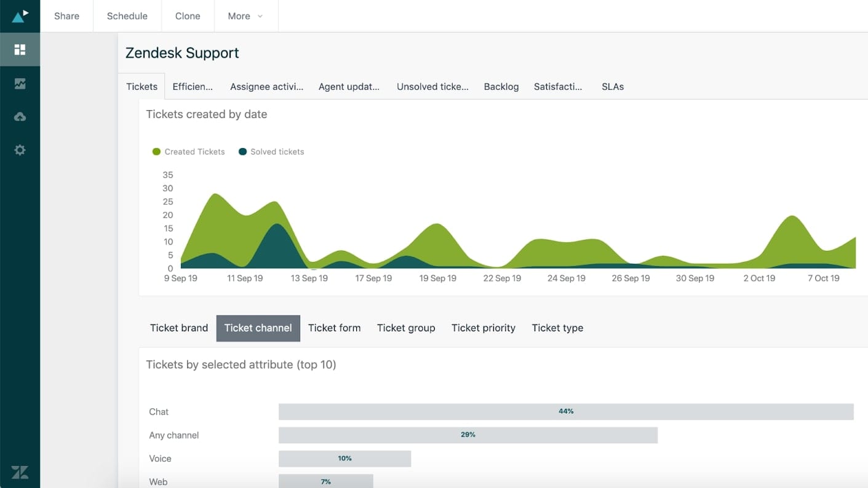The image size is (868, 488).
Task: Toggle the Created Tickets legend series
Action: [x=188, y=151]
